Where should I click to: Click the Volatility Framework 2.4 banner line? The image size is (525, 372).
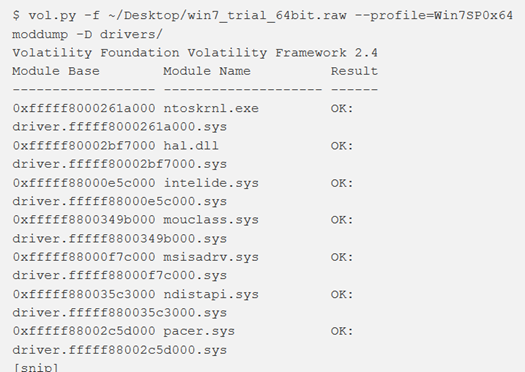click(195, 53)
